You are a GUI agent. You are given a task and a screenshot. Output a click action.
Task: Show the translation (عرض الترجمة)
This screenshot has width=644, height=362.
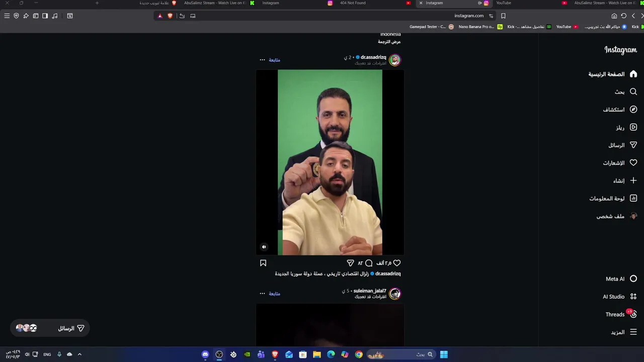pos(389,42)
